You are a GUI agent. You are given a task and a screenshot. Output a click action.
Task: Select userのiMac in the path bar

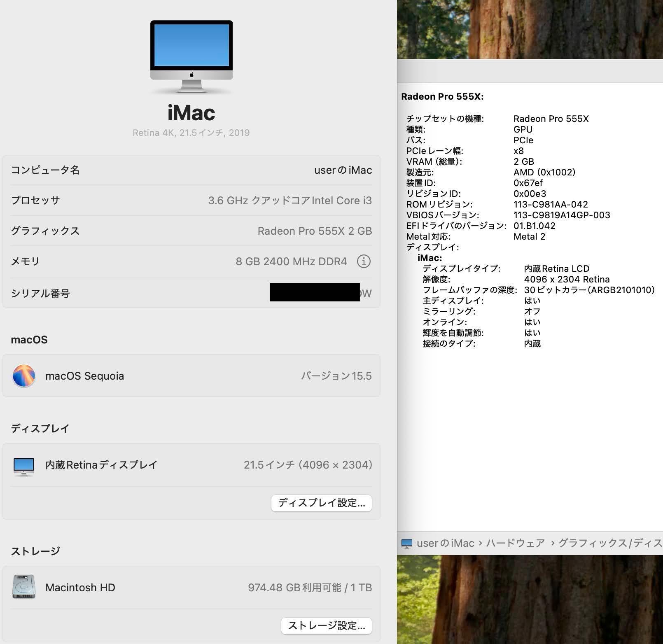(x=445, y=543)
